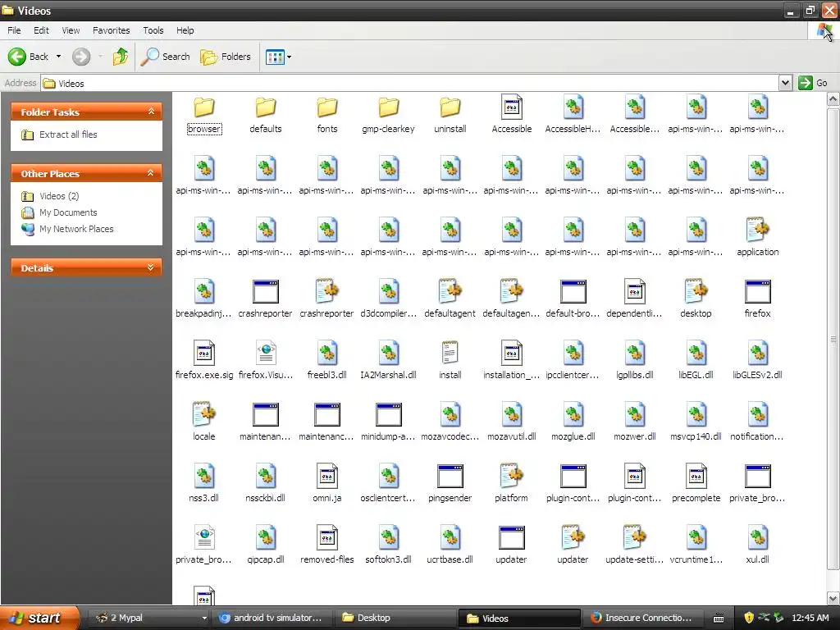Open My Network Places link

76,229
